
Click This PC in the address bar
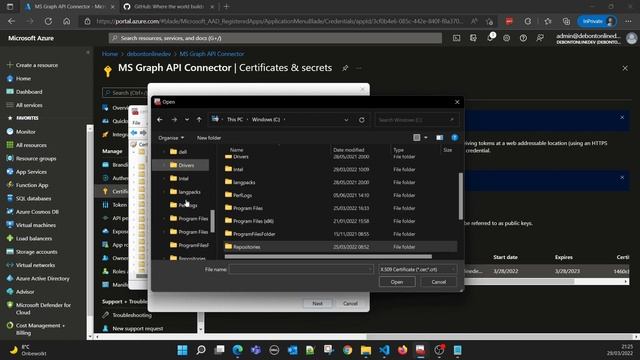click(x=235, y=120)
